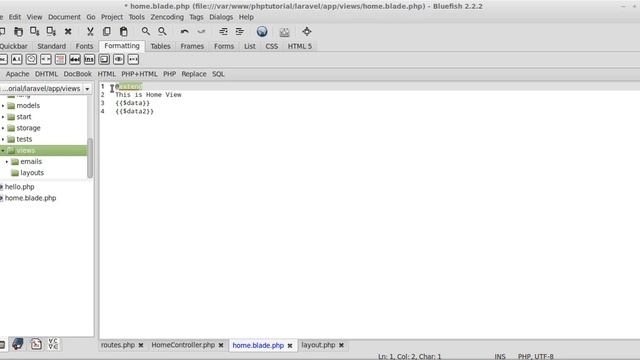Click the Paste clipboard icon
The image size is (640, 360).
click(x=124, y=31)
